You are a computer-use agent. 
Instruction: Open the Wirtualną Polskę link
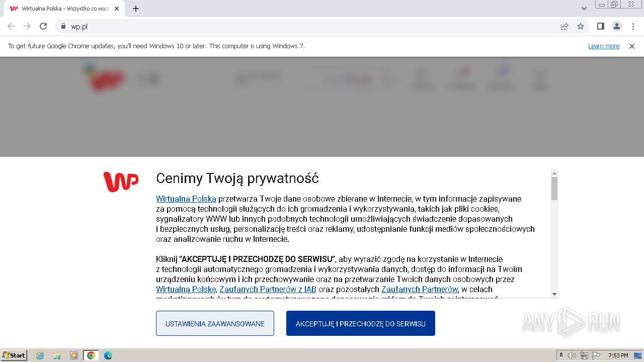click(x=186, y=289)
